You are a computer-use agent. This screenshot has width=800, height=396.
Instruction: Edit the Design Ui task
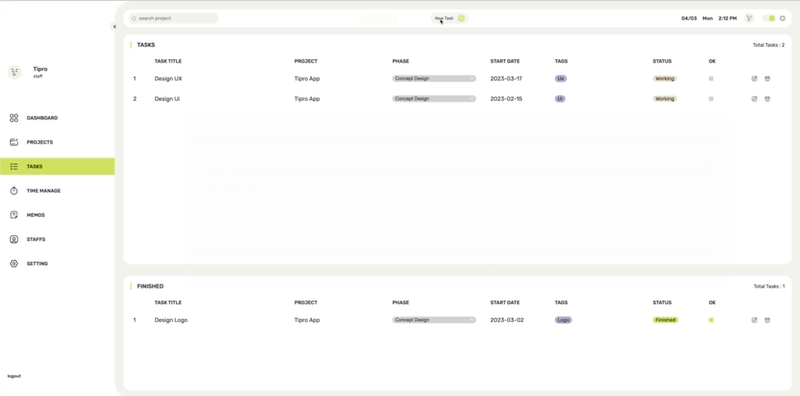coord(755,99)
